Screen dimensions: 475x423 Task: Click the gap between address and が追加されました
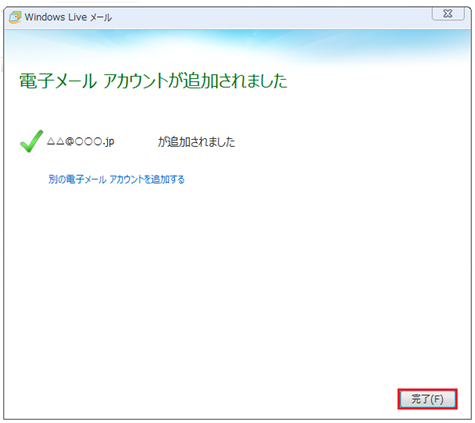(x=136, y=142)
